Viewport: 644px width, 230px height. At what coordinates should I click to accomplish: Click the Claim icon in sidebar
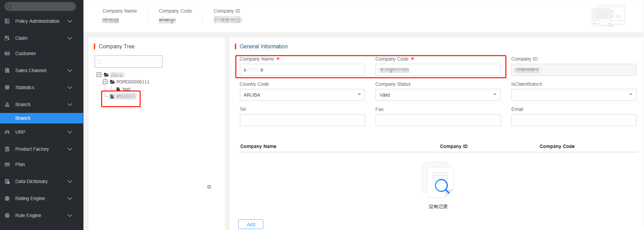tap(7, 38)
